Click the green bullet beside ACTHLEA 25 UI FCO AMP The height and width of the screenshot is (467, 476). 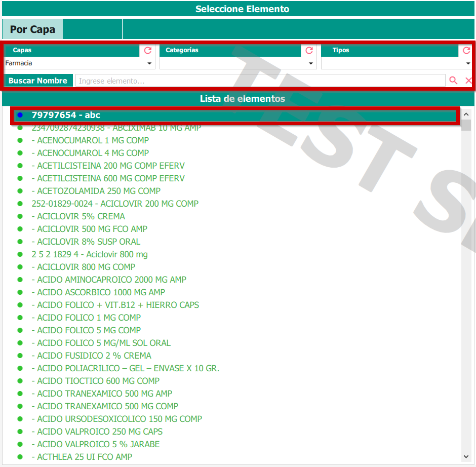pyautogui.click(x=20, y=457)
